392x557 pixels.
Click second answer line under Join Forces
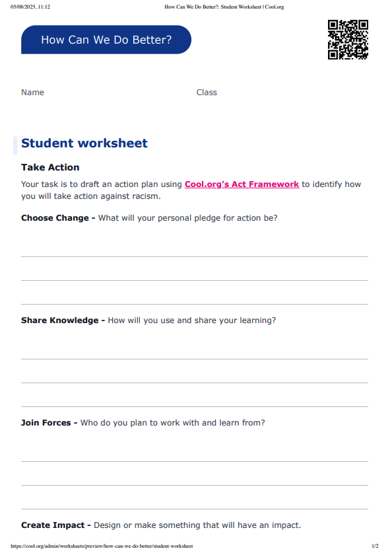click(195, 485)
